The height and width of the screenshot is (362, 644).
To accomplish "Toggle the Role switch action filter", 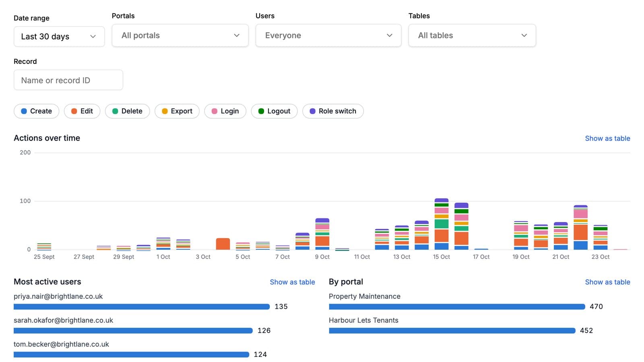I will [333, 111].
